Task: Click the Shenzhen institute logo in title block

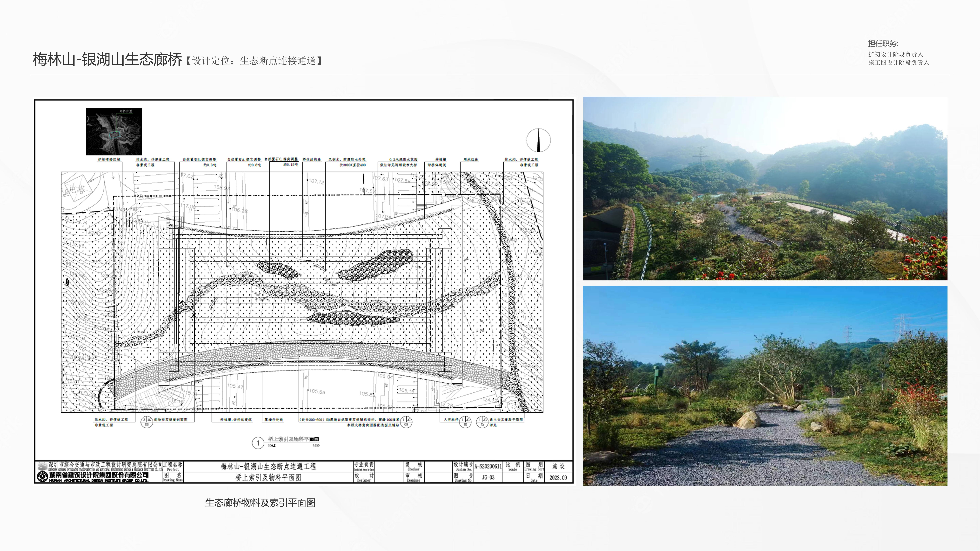Action: click(42, 466)
